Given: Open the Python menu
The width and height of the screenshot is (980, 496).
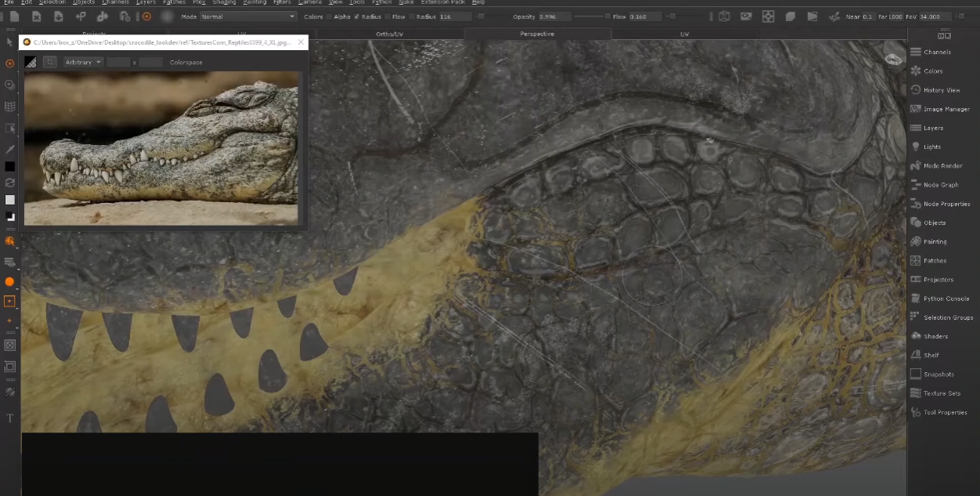Looking at the screenshot, I should click(x=382, y=2).
